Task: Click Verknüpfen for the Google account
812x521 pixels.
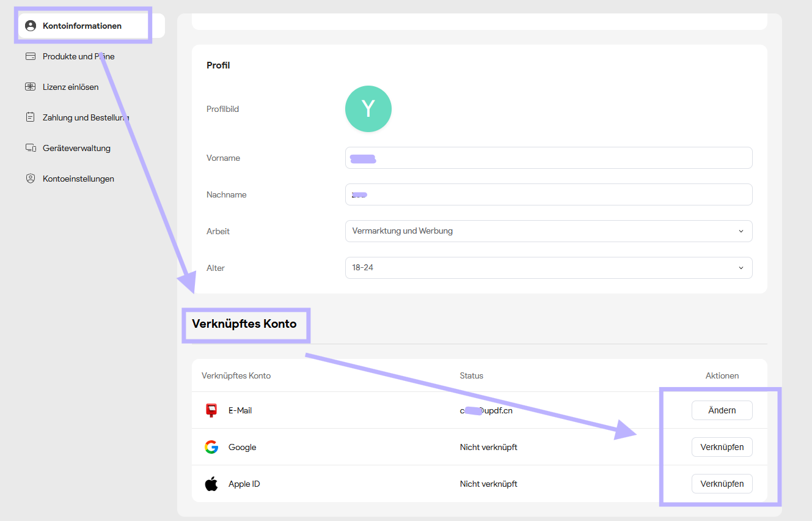Action: click(722, 447)
